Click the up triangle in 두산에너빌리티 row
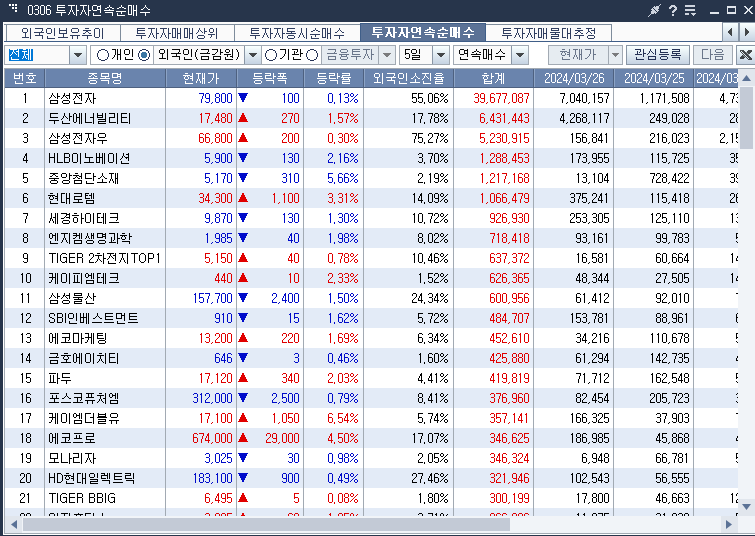This screenshot has width=755, height=536. click(x=243, y=118)
